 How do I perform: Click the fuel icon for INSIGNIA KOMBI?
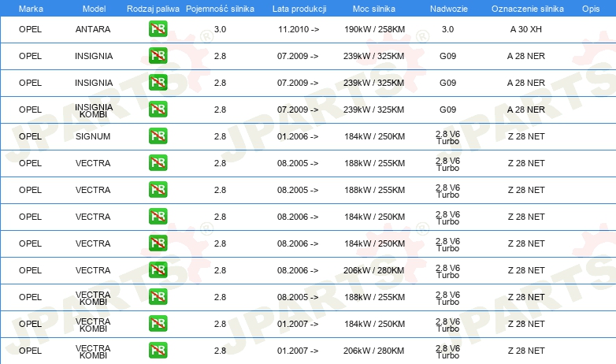158,110
